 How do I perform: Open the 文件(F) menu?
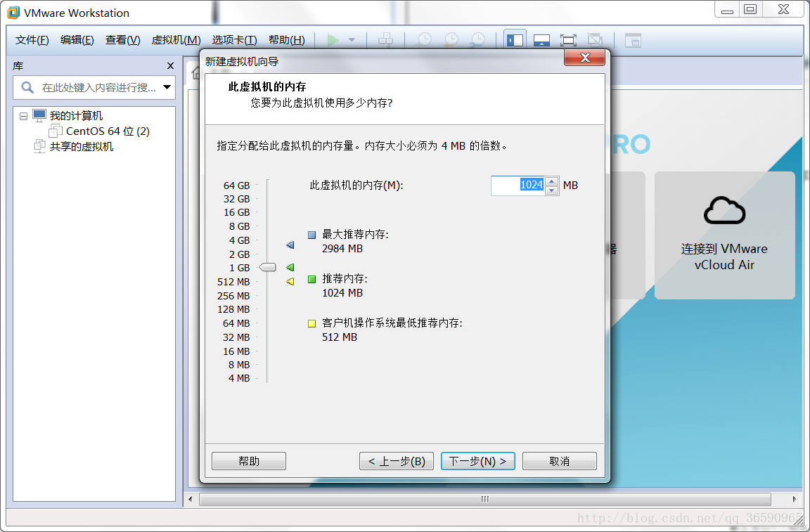(32, 40)
